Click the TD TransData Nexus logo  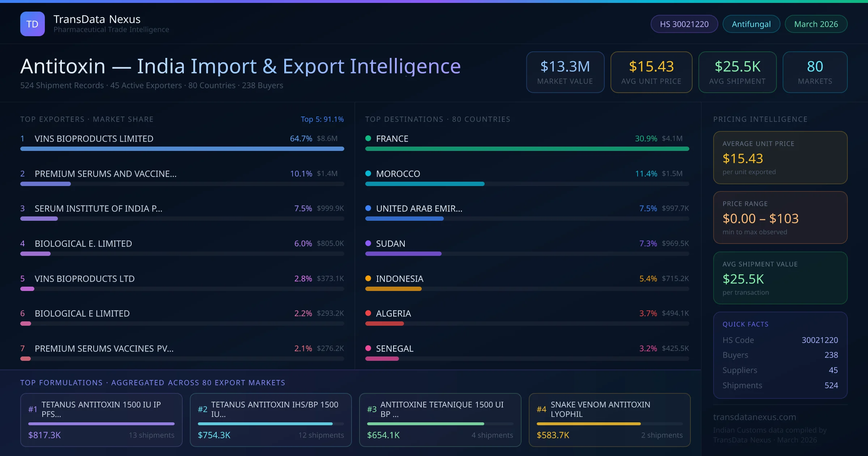(33, 24)
